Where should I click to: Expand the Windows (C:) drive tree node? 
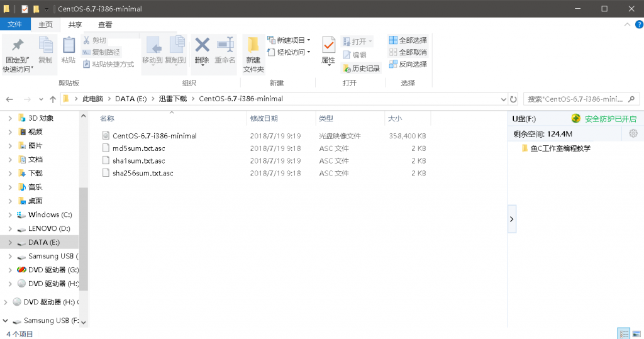coord(9,215)
